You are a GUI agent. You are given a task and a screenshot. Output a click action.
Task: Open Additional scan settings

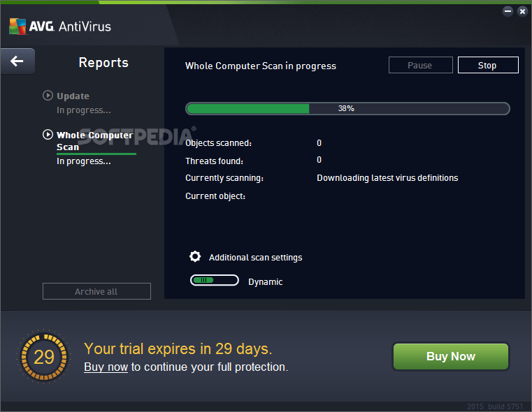tap(255, 258)
